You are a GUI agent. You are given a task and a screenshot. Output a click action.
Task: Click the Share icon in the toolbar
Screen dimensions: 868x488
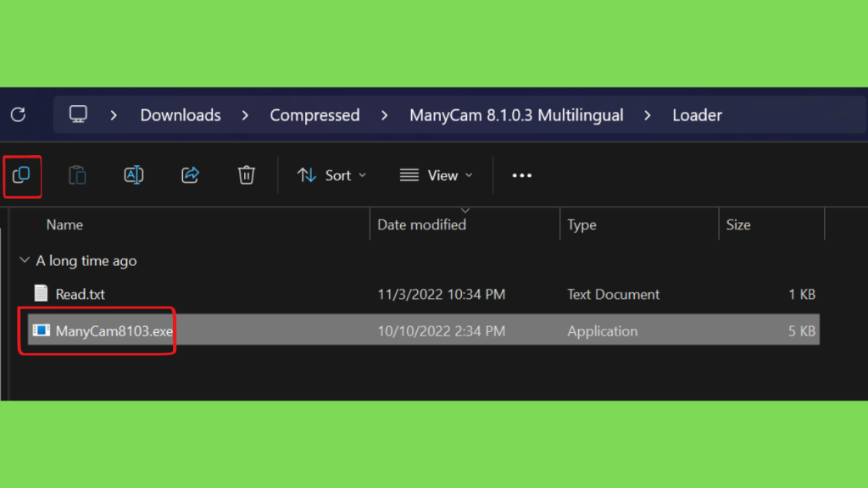[190, 175]
